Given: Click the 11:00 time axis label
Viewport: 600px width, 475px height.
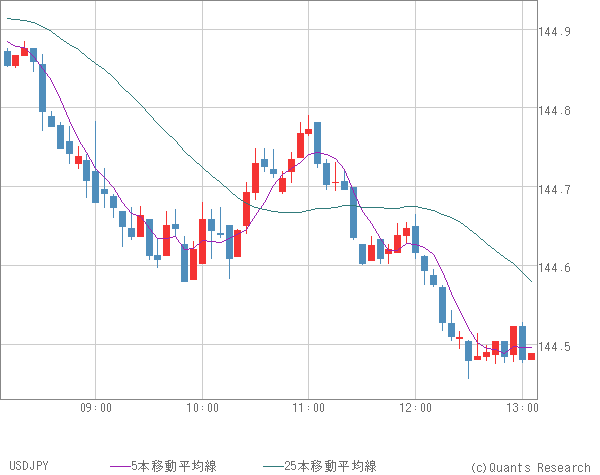Looking at the screenshot, I should 309,408.
